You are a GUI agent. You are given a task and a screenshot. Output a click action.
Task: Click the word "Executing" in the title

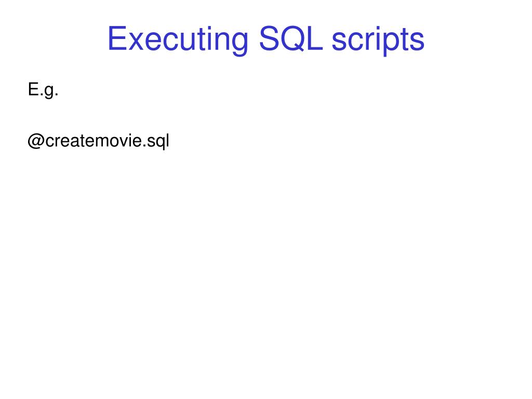pyautogui.click(x=178, y=41)
